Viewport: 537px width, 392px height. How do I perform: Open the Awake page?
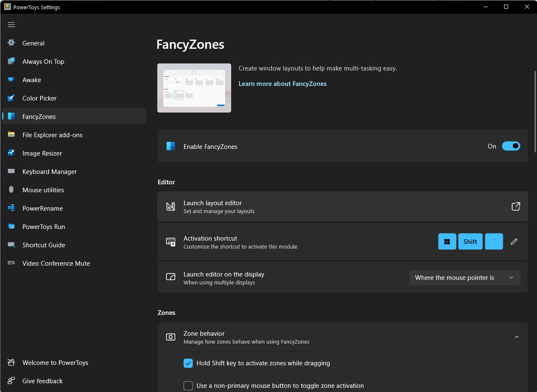[x=74, y=80]
